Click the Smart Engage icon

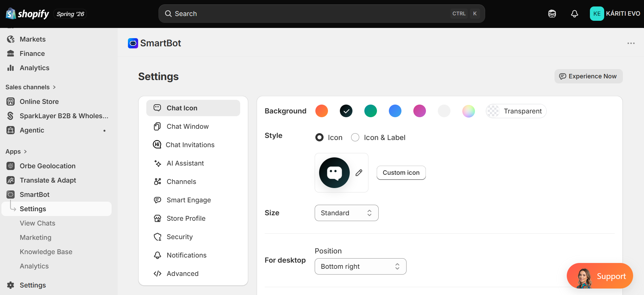click(x=157, y=200)
